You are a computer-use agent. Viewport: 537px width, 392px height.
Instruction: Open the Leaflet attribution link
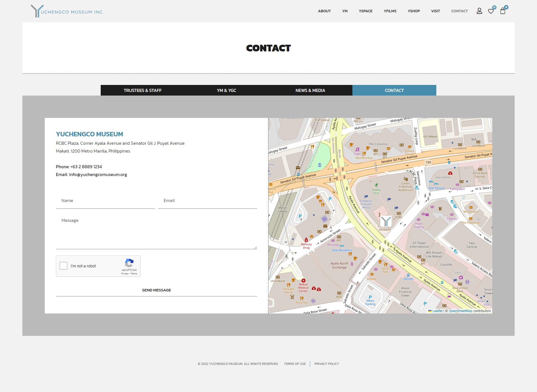tap(435, 311)
